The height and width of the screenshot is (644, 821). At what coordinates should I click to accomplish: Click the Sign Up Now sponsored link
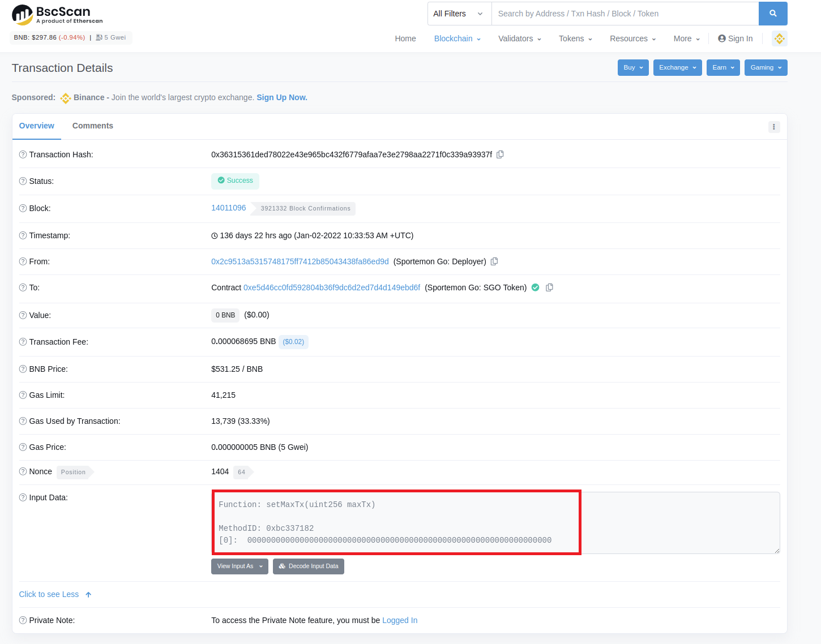282,97
